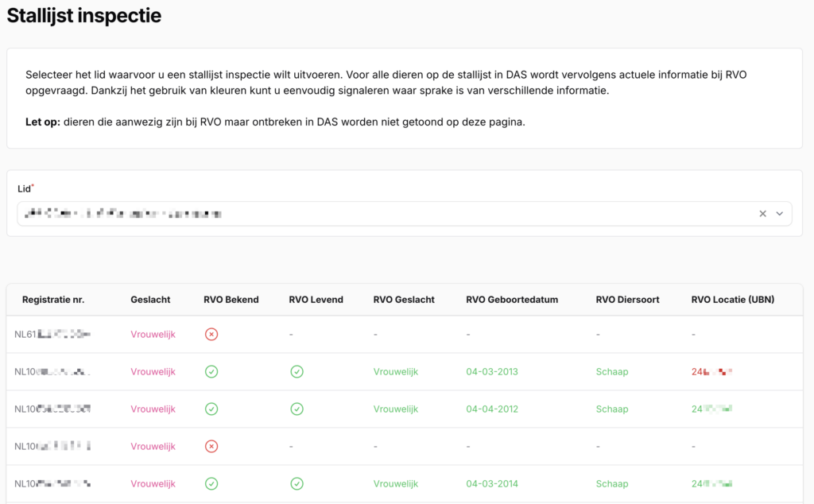This screenshot has width=814, height=504.
Task: Click RVO Bekend checkmark in the 04-04-2012 row
Action: pos(211,409)
